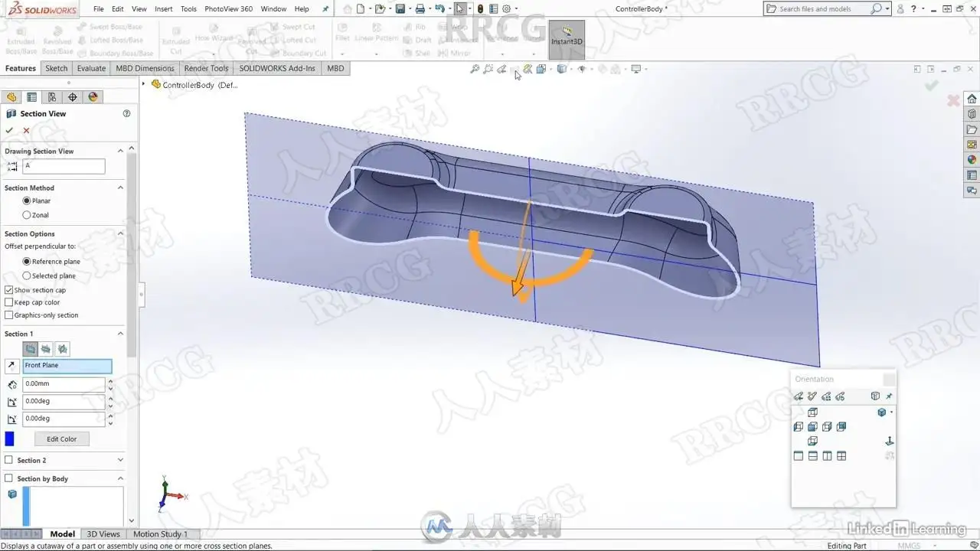Reverse section direction arrow button
This screenshot has width=980, height=551.
[11, 366]
